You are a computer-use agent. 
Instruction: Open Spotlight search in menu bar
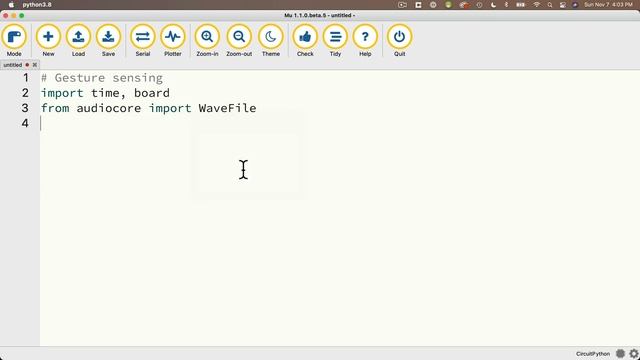click(550, 5)
